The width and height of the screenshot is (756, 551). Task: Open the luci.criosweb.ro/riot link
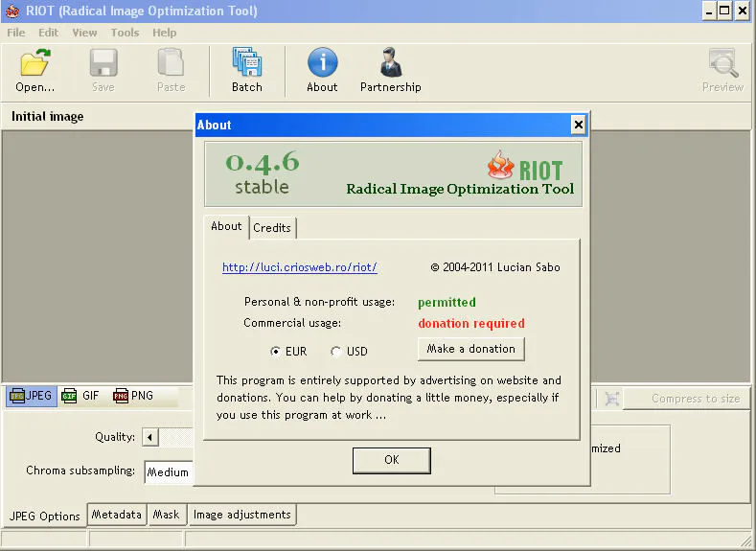299,267
